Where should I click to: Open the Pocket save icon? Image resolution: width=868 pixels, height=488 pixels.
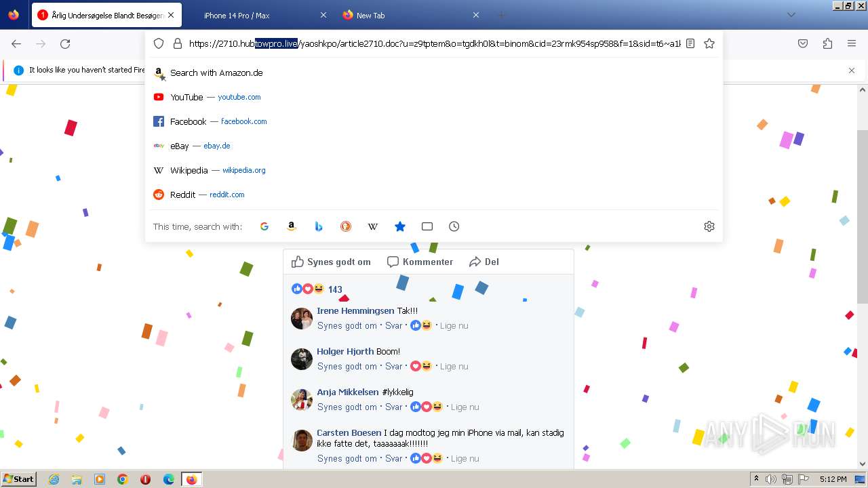[x=803, y=43]
